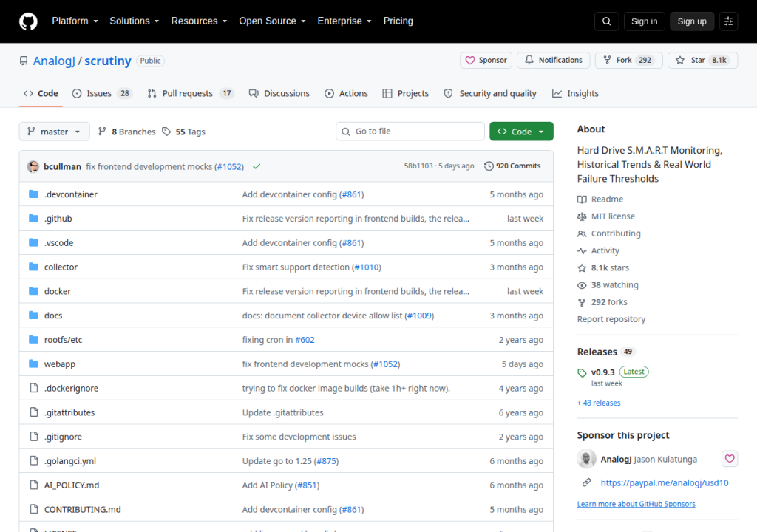Viewport: 757px width, 532px height.
Task: Open the MIT license link
Action: click(606, 216)
